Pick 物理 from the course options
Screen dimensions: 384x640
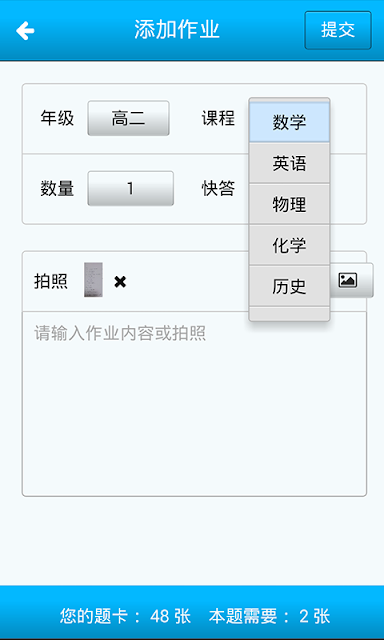[289, 204]
